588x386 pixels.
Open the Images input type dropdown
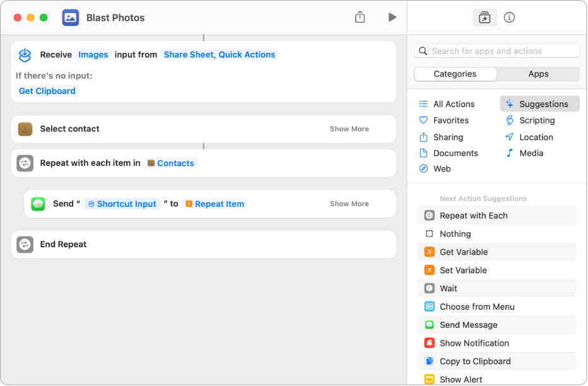[93, 55]
